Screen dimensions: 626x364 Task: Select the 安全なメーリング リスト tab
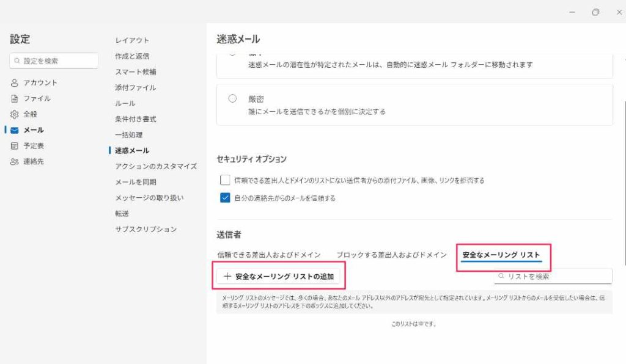point(501,255)
